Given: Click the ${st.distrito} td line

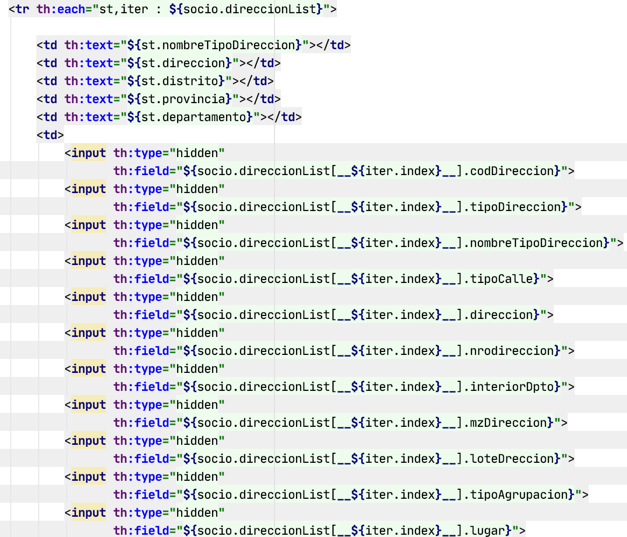Looking at the screenshot, I should [155, 81].
